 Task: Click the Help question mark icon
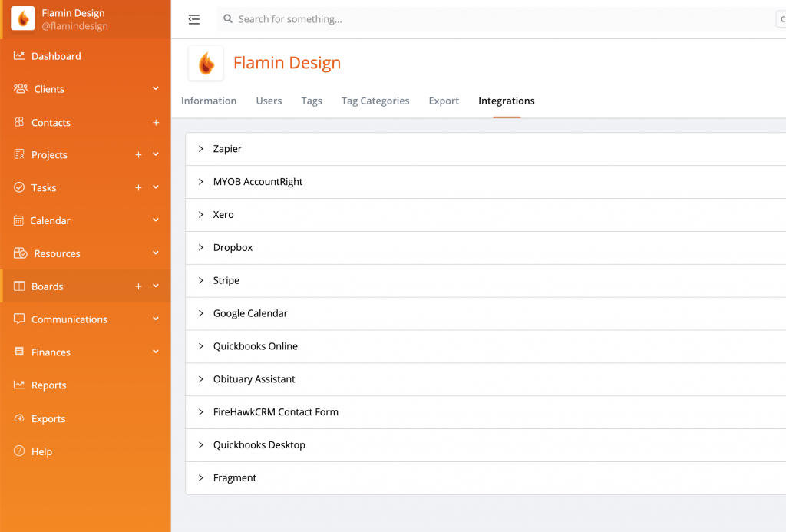19,451
